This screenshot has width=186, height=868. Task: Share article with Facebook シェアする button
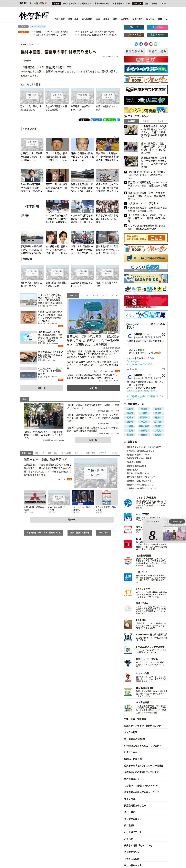(96, 120)
